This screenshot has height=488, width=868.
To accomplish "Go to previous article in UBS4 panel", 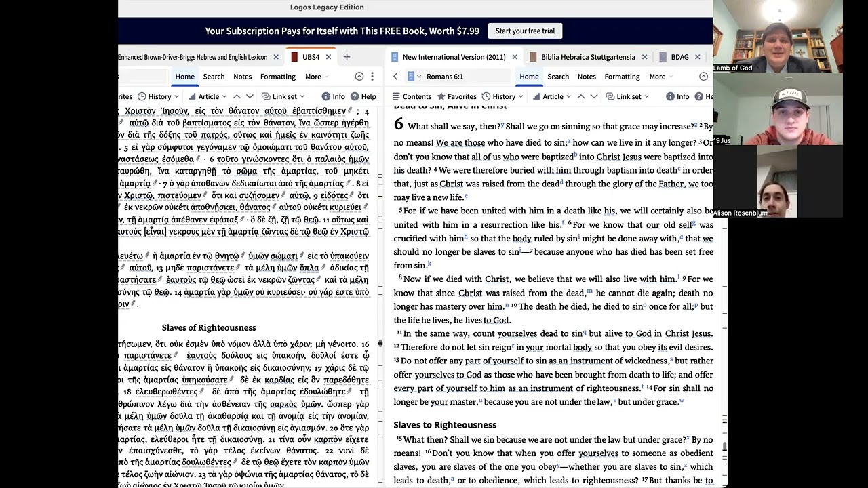I will 237,96.
